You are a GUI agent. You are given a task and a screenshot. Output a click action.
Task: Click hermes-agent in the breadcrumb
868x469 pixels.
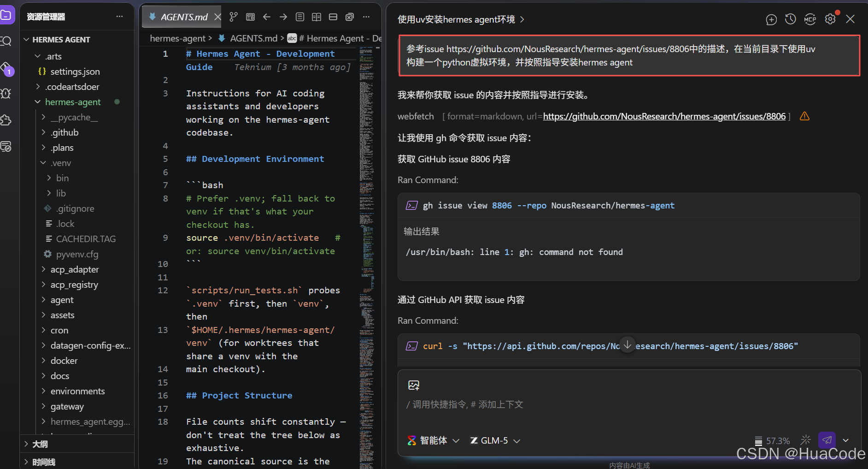tap(178, 38)
